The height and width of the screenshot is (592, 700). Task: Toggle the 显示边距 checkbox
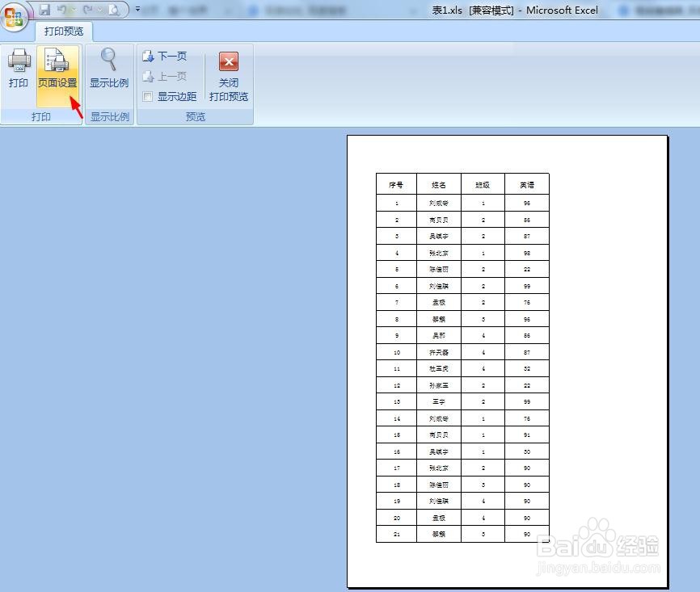pos(148,96)
